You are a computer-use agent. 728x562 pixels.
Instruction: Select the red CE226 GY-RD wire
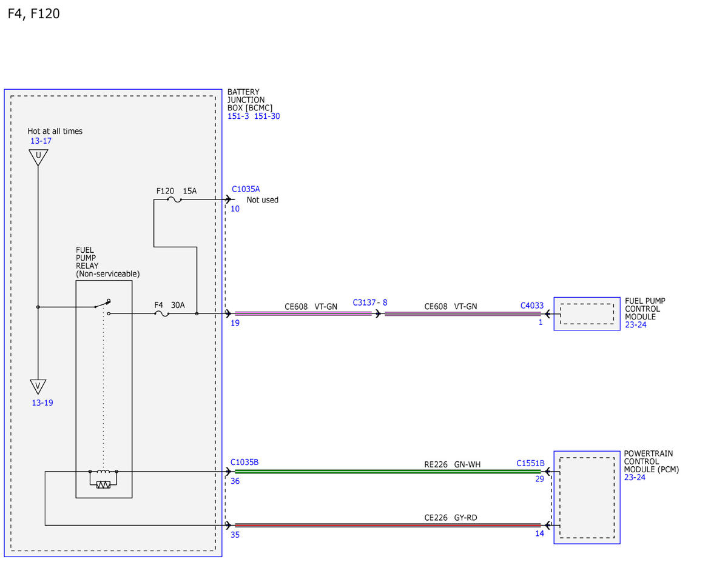(388, 525)
